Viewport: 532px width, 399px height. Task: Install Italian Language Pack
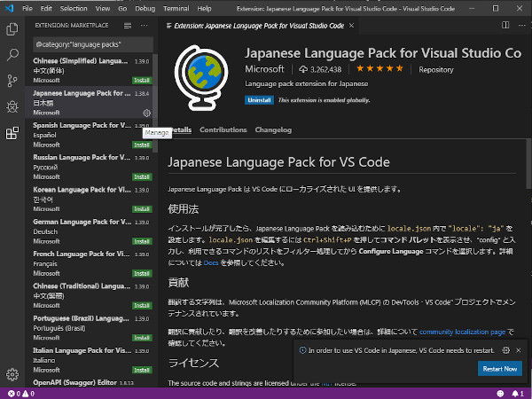pyautogui.click(x=142, y=370)
